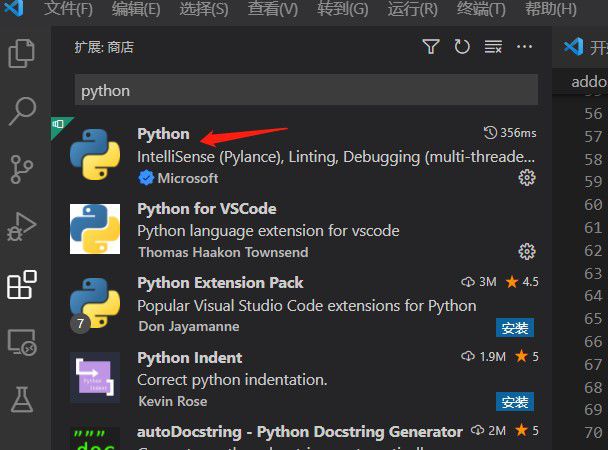Install the Python Indent extension
This screenshot has height=450, width=608.
515,402
